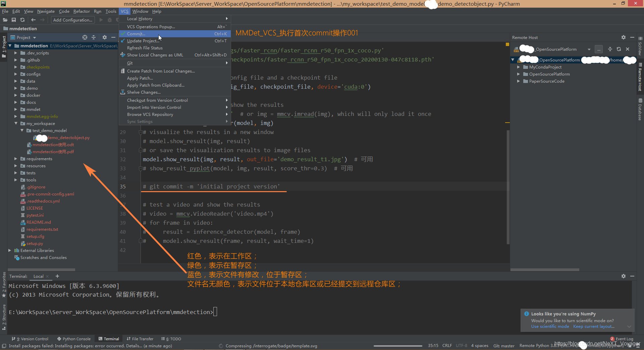Viewport: 644px width, 350px height.
Task: Click 'Git: master' branch widget in status bar
Action: (x=503, y=346)
